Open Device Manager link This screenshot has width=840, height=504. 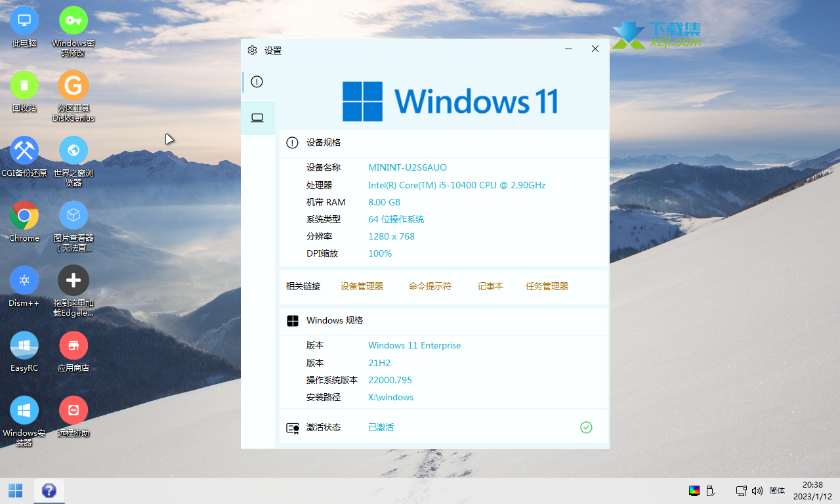[362, 286]
